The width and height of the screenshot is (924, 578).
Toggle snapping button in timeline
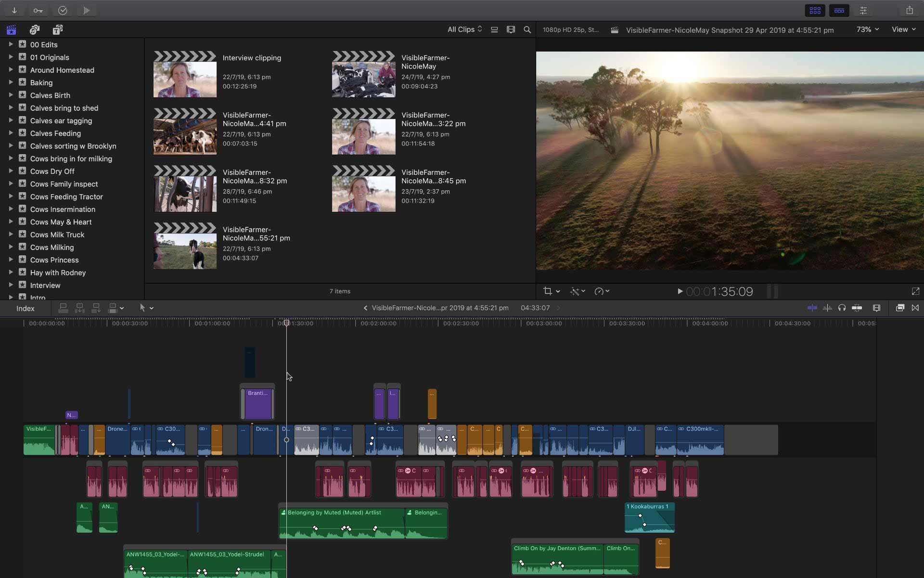[857, 308]
